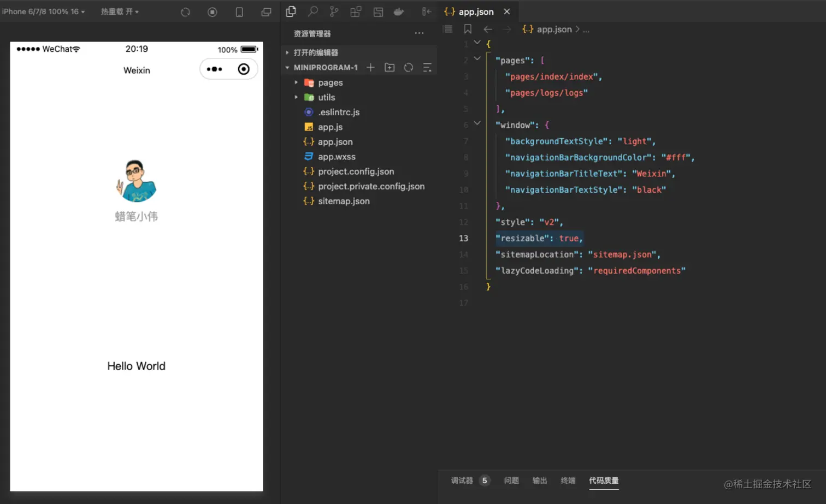
Task: Switch to the 调试器 debugger tab
Action: (x=462, y=481)
